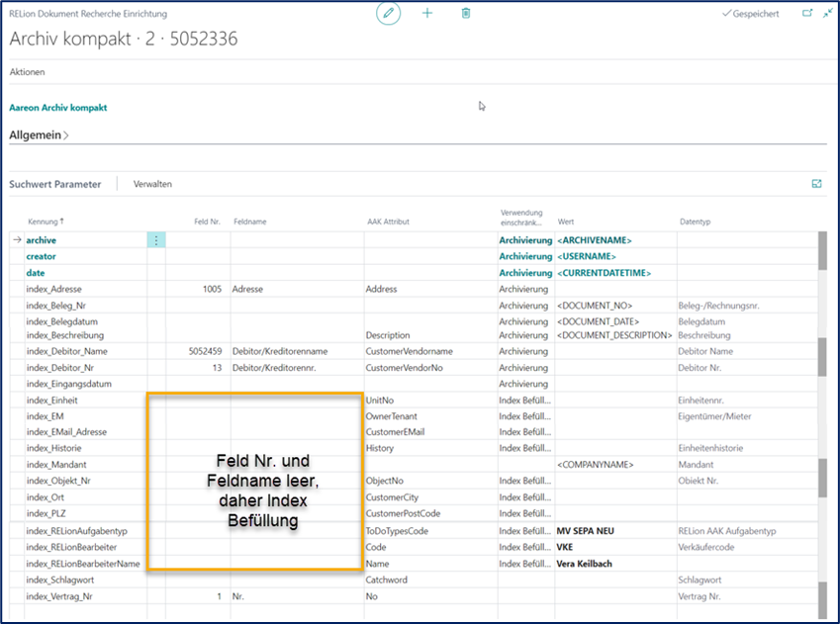Expand the Allgemein section
840x624 pixels.
39,134
